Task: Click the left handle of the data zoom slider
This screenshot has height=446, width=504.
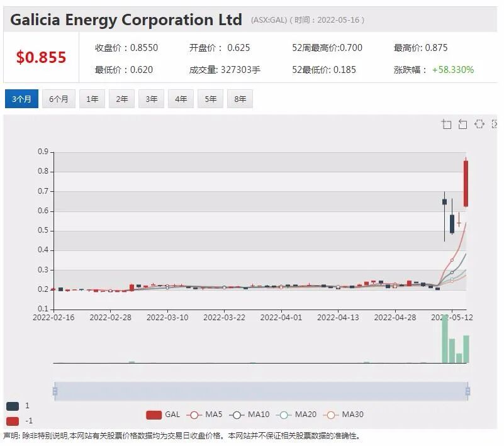Action: 55,391
